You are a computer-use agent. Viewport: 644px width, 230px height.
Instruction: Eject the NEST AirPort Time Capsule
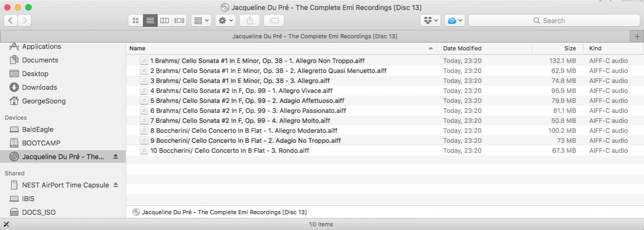(116, 185)
